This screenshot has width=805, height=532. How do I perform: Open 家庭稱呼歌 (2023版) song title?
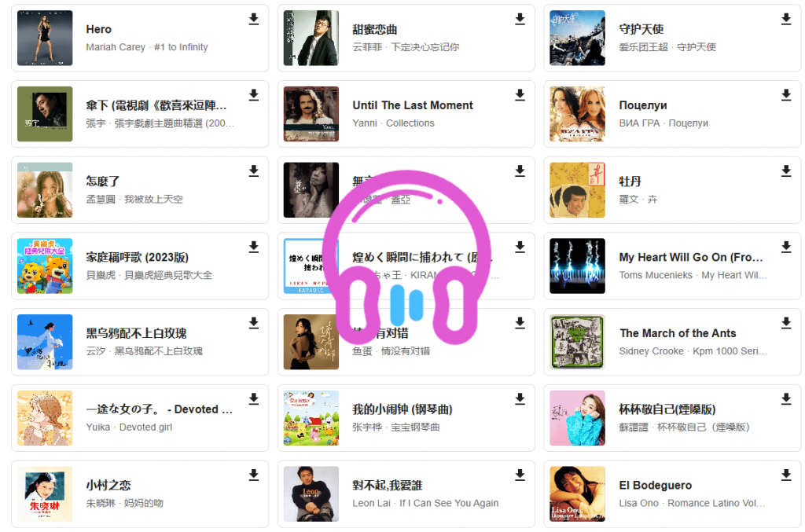pyautogui.click(x=137, y=257)
